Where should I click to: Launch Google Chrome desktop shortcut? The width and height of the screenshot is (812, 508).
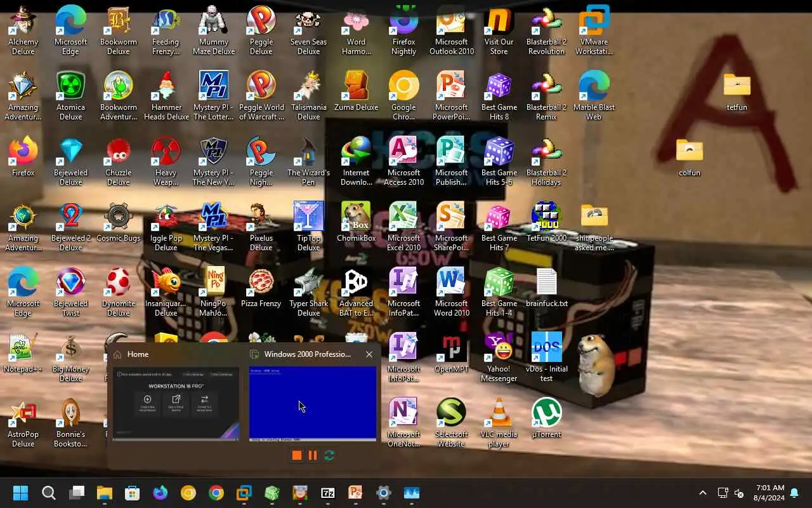tap(403, 96)
